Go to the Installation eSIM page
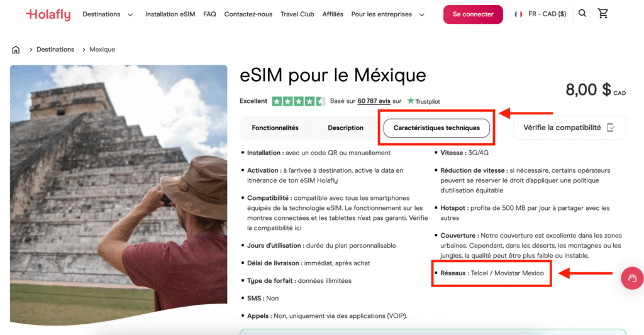644x335 pixels. click(170, 14)
